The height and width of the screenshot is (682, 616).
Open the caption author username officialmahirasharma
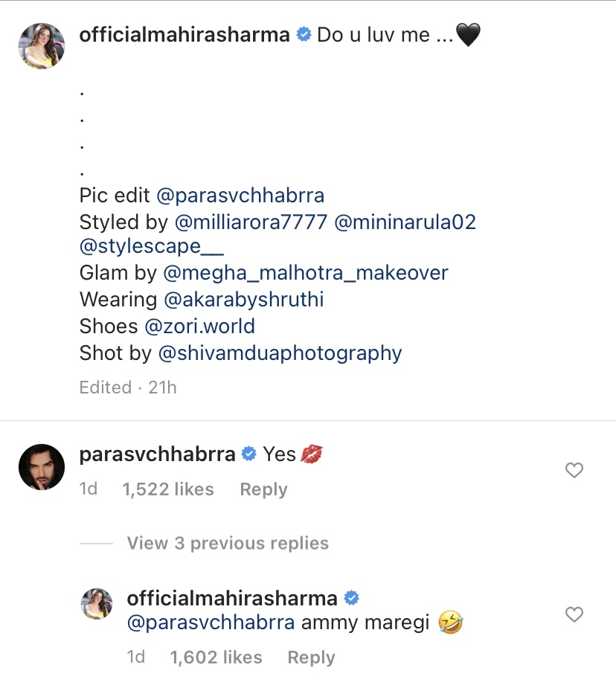pyautogui.click(x=185, y=35)
